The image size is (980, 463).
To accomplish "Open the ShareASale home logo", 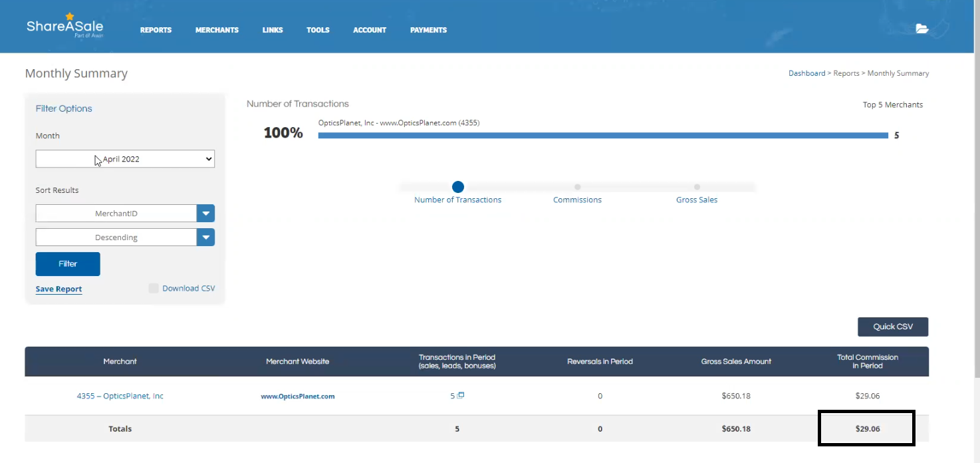I will click(65, 26).
